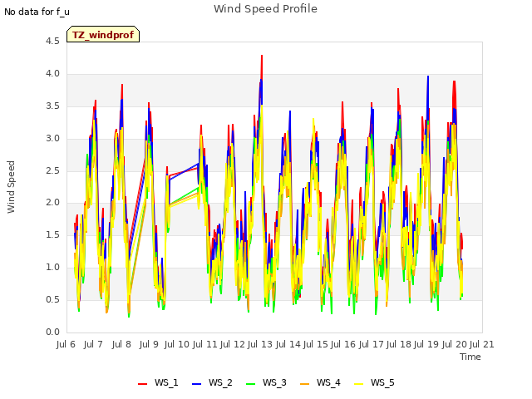Toggle the WS_3 legend entry
532x399 pixels.
(x=266, y=382)
